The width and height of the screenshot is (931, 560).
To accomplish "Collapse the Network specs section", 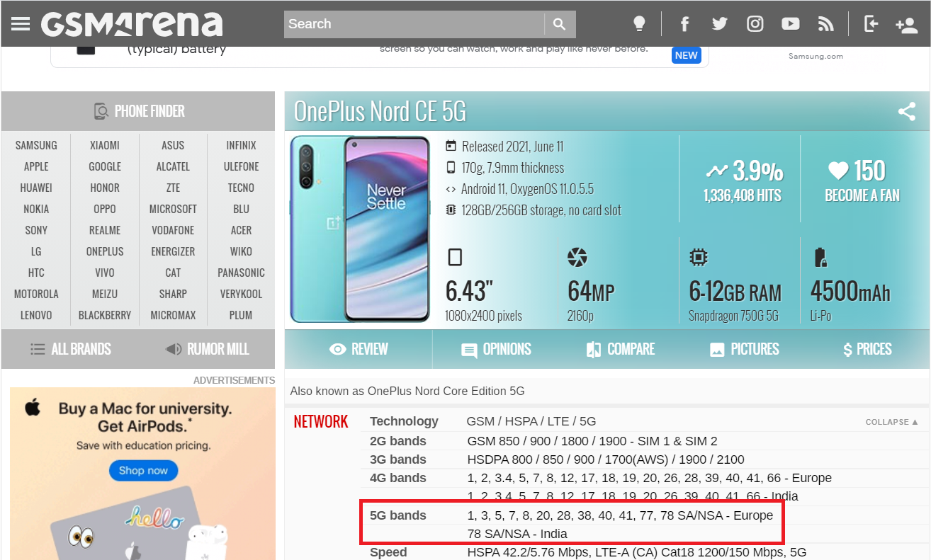I will point(892,422).
